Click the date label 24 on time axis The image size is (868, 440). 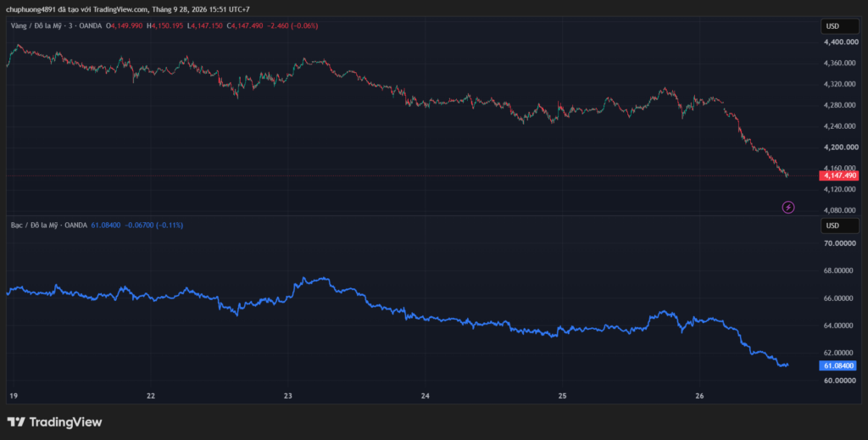tap(426, 396)
